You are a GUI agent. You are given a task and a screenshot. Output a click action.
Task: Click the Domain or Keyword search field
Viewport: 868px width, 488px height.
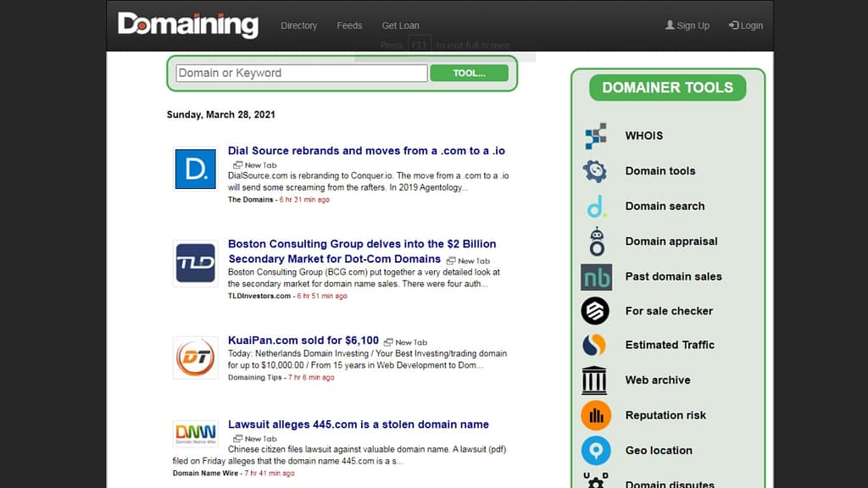pyautogui.click(x=300, y=73)
